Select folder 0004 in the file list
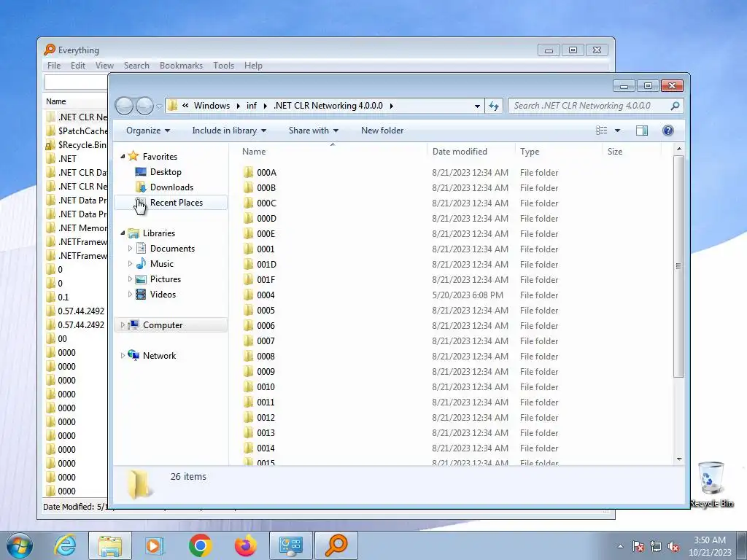This screenshot has width=747, height=560. pyautogui.click(x=266, y=295)
